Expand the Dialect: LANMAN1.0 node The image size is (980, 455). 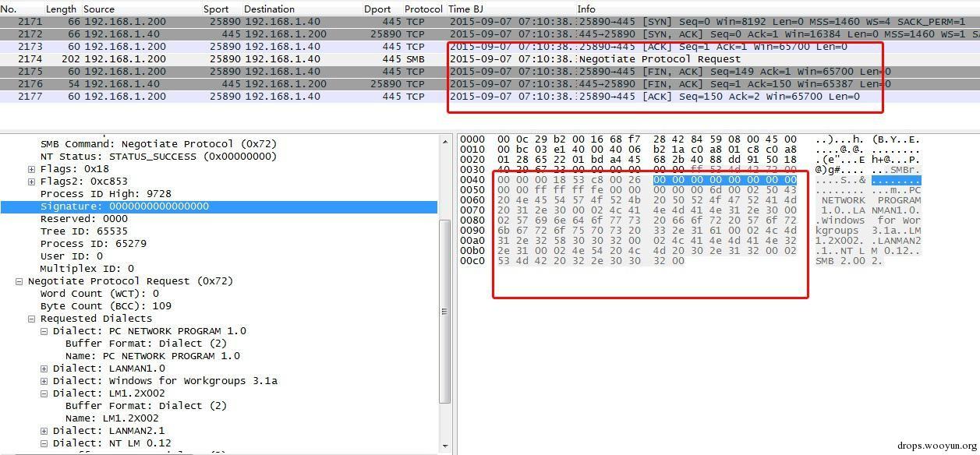click(44, 369)
